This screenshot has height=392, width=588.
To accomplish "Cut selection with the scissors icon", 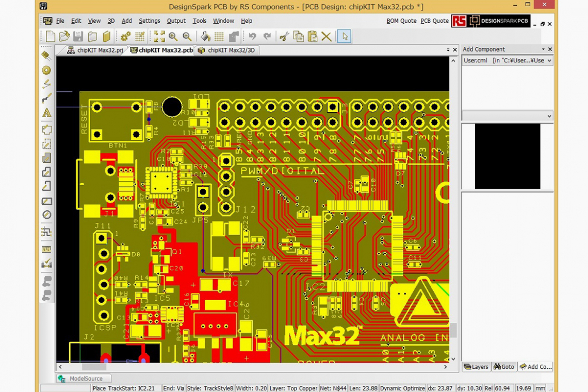I will pyautogui.click(x=284, y=37).
